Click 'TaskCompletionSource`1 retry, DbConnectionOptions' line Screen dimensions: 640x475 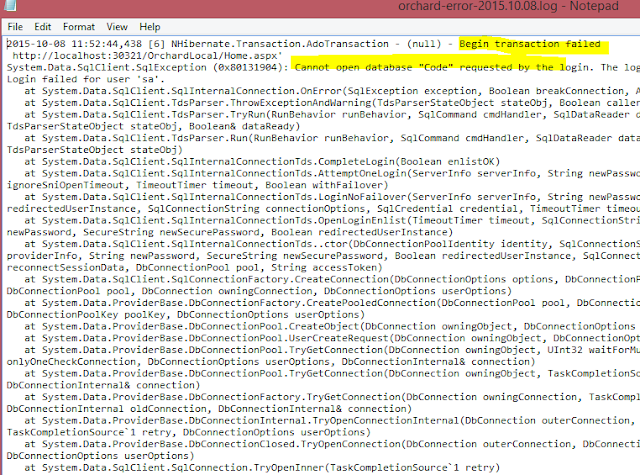click(x=189, y=433)
